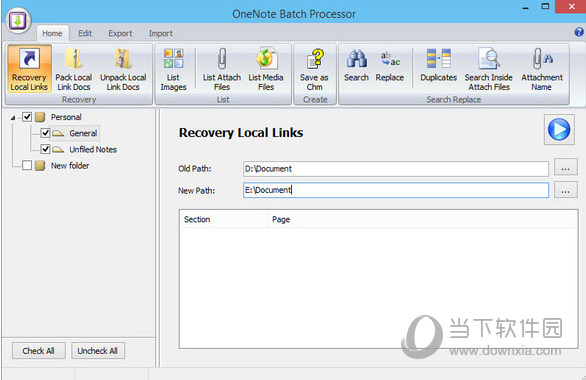Viewport: 586px width, 380px height.
Task: Uncheck the Unfiled Notes checkbox
Action: [x=45, y=149]
